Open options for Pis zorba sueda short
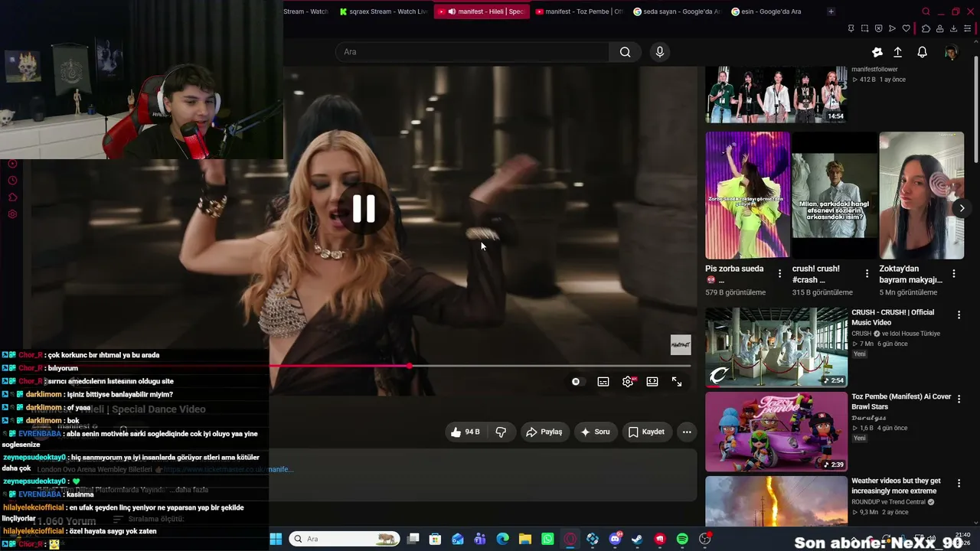The width and height of the screenshot is (980, 551). tap(779, 274)
